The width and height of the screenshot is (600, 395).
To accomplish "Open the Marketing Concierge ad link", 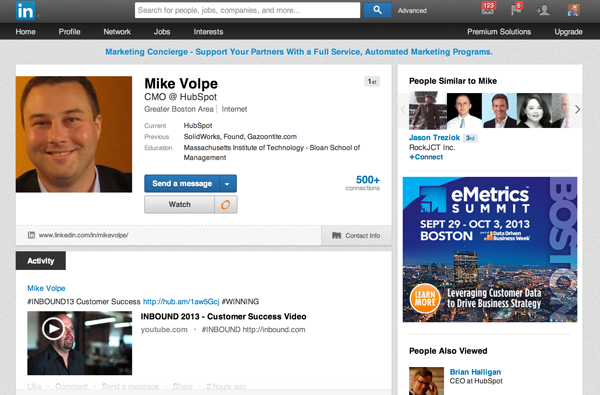I will [299, 52].
